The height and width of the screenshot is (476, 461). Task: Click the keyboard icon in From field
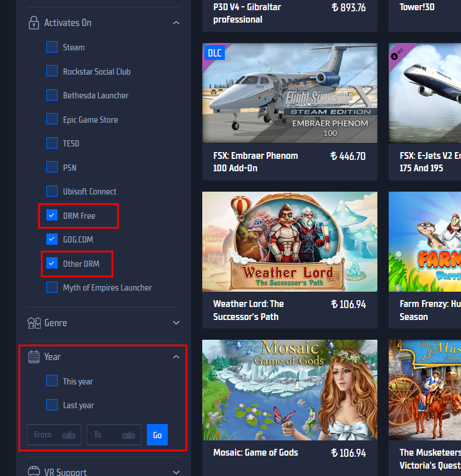point(69,435)
